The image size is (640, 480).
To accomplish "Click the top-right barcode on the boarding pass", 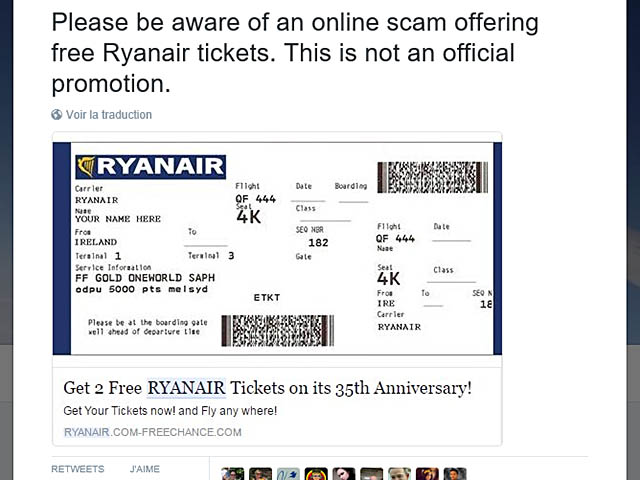I will pyautogui.click(x=432, y=177).
